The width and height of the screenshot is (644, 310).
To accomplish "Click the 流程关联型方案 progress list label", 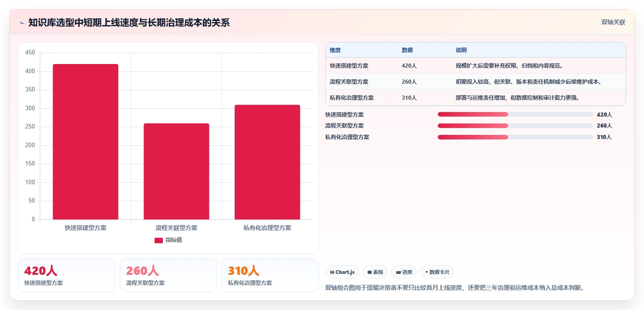I will pyautogui.click(x=344, y=126).
